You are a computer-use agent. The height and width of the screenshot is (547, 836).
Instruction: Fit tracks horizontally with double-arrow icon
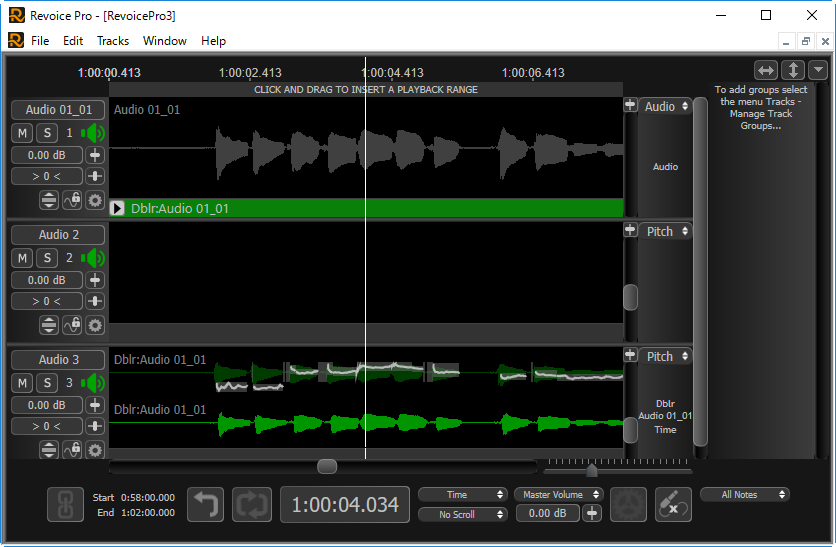click(x=766, y=70)
